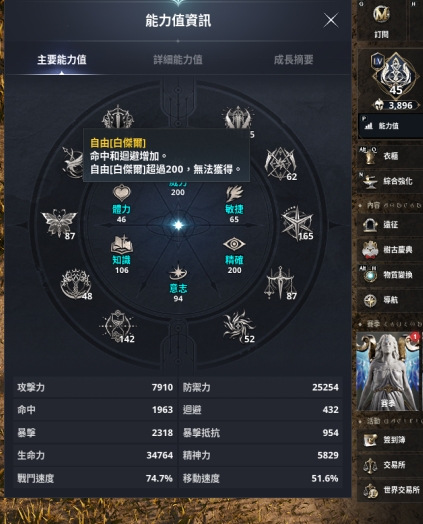Viewport: 423px width, 524px height.
Task: Select the 體力 heart stat icon
Action: click(x=122, y=192)
